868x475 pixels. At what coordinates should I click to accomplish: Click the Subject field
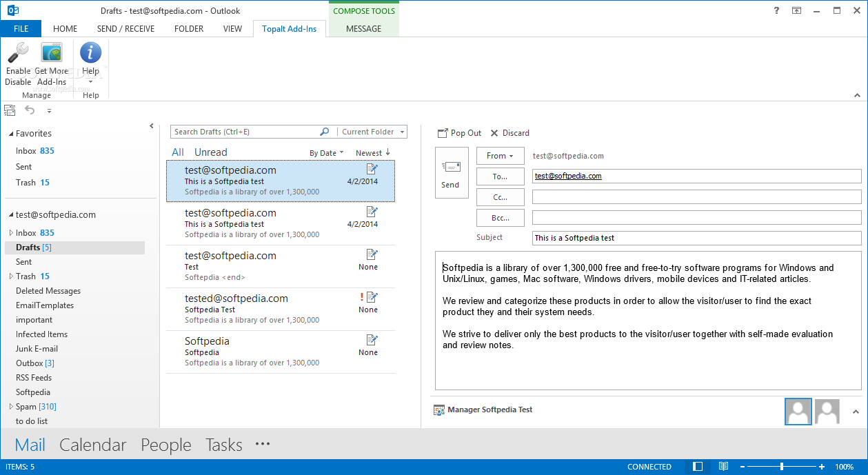pos(697,238)
